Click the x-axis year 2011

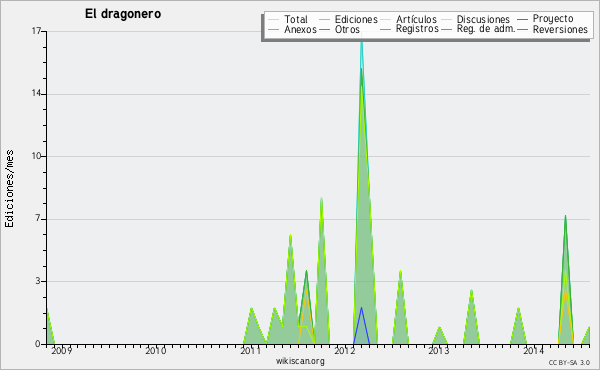(250, 350)
